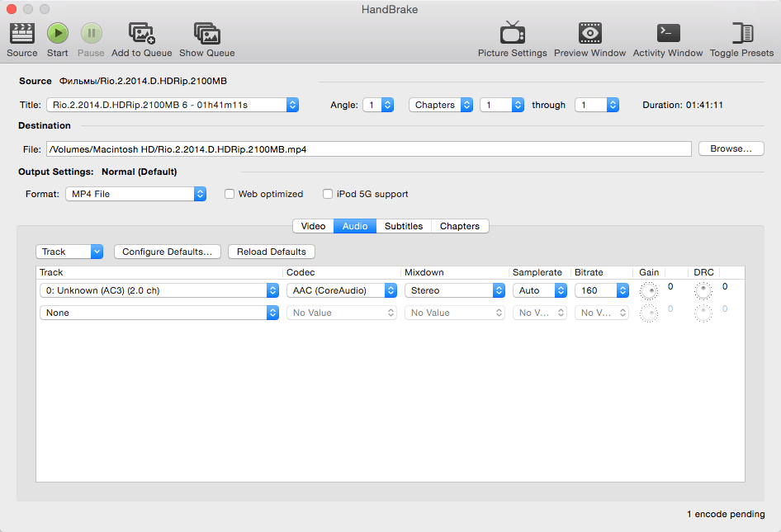This screenshot has width=781, height=532.
Task: Open the Show Queue icon
Action: click(207, 34)
